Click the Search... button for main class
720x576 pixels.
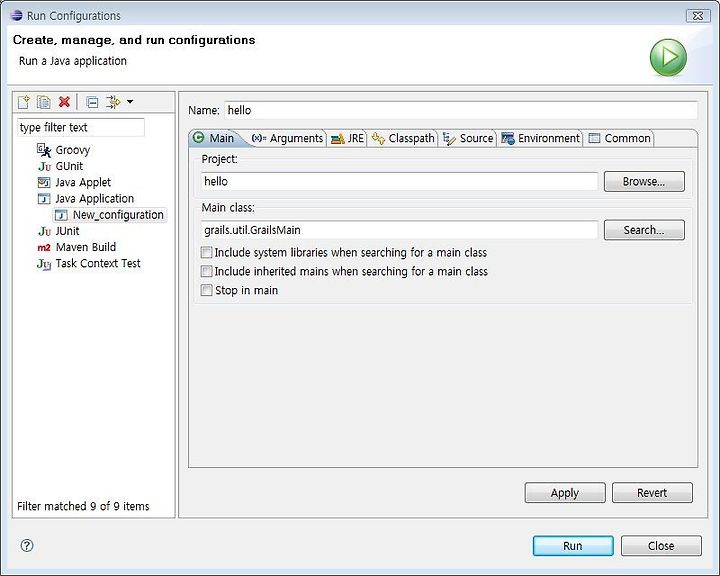click(644, 230)
